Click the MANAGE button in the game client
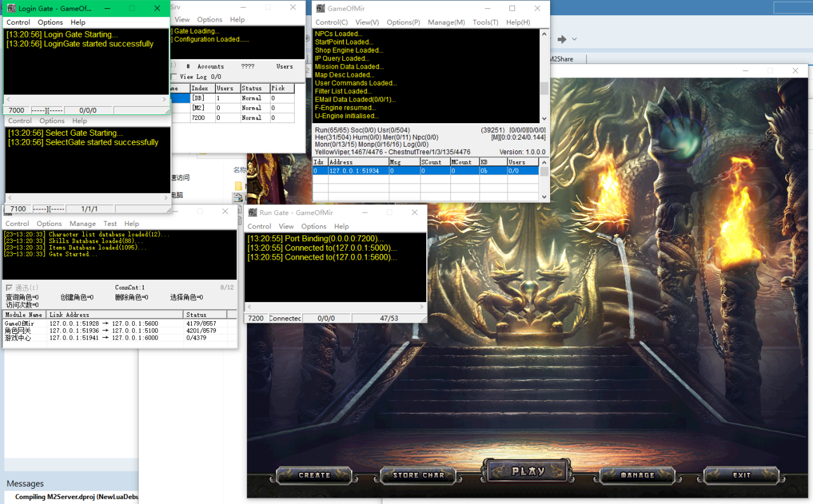The width and height of the screenshot is (813, 504). click(638, 475)
